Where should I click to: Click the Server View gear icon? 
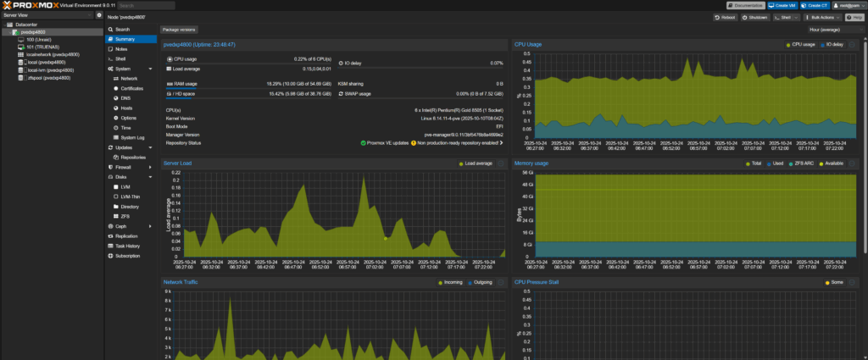pos(99,15)
